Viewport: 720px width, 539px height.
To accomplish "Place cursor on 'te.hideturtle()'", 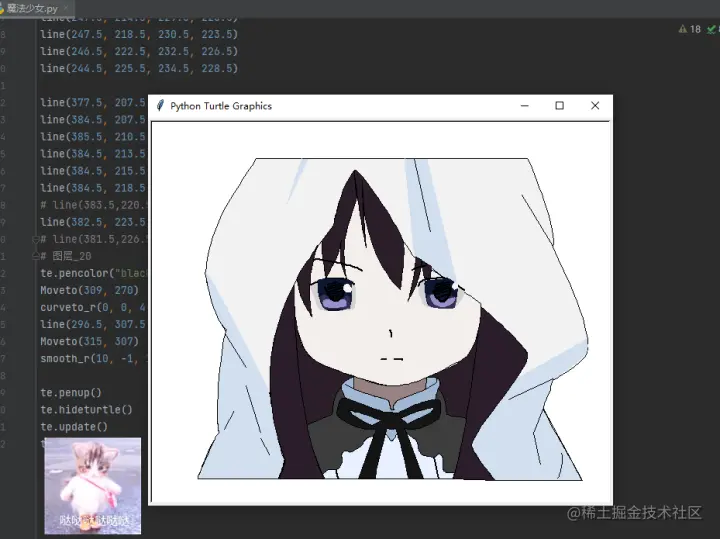I will 86,410.
